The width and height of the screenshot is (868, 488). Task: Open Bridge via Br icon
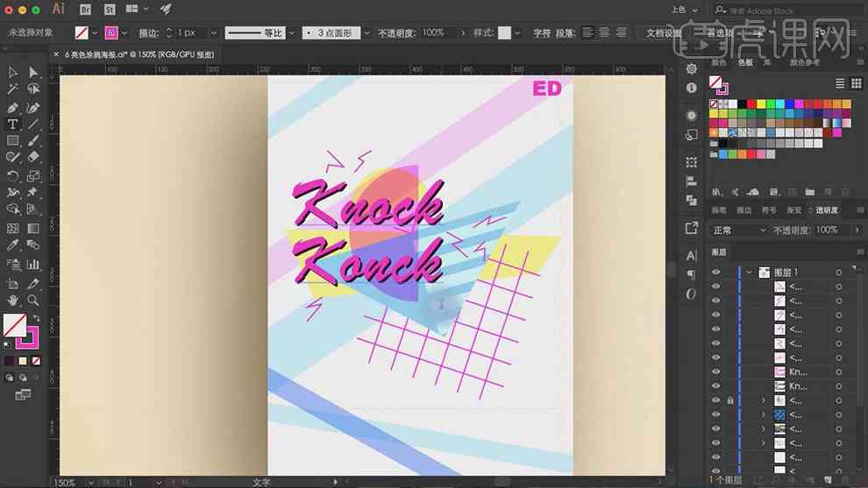click(x=85, y=10)
